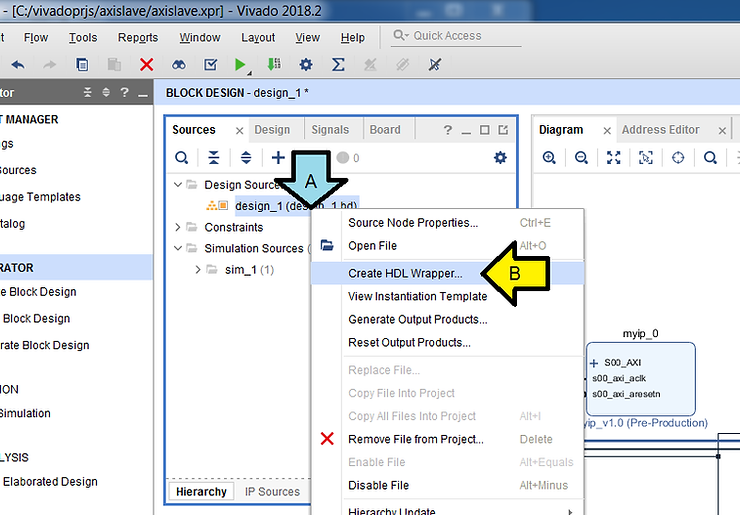Open the Flow menu

point(36,37)
